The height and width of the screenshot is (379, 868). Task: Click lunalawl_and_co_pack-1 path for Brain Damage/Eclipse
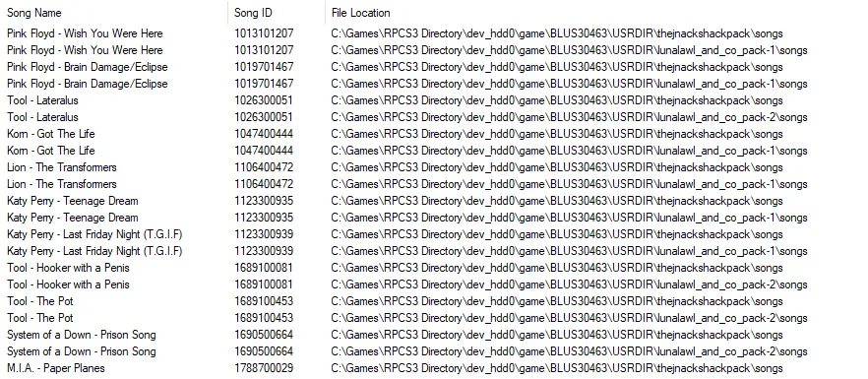(x=569, y=84)
